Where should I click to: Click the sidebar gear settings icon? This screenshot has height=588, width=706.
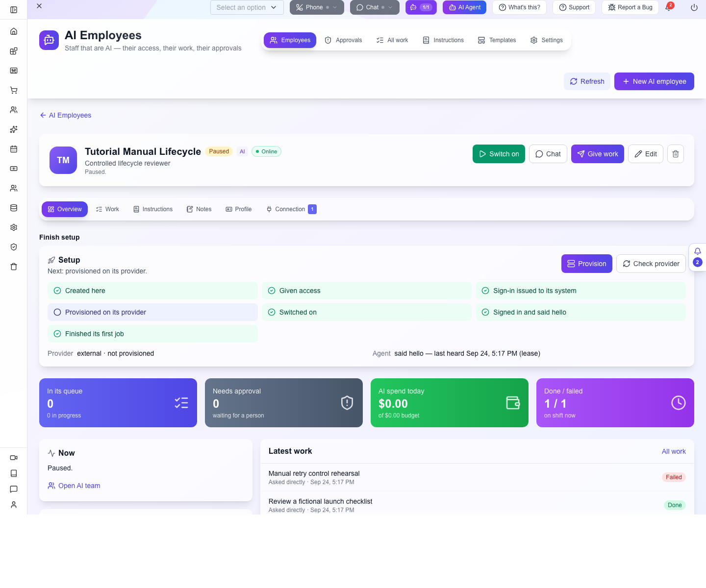click(14, 227)
